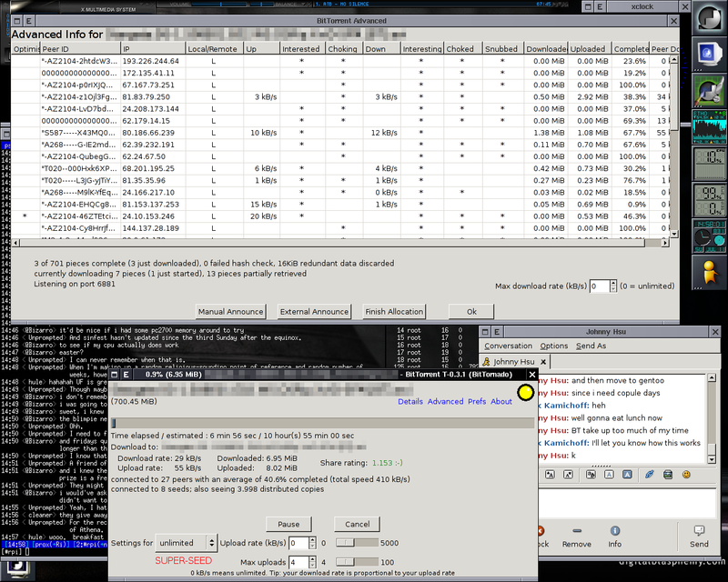
Task: Click the Max uploads slider
Action: [x=357, y=562]
